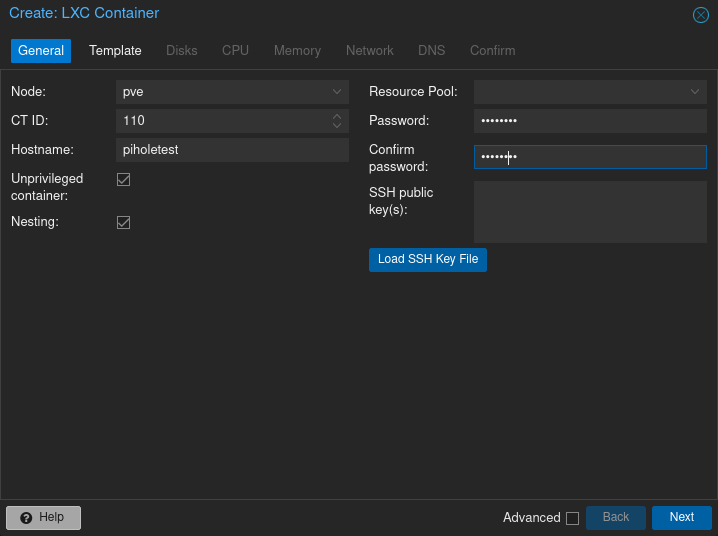The image size is (718, 536).
Task: Click Load SSH Key File button
Action: (x=428, y=260)
